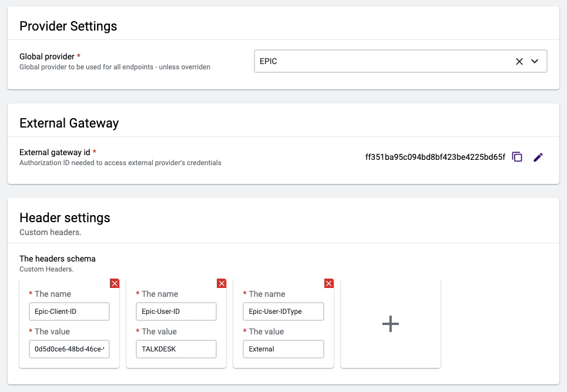This screenshot has width=567, height=392.
Task: Clear the EPIC provider selection with the X
Action: point(519,61)
